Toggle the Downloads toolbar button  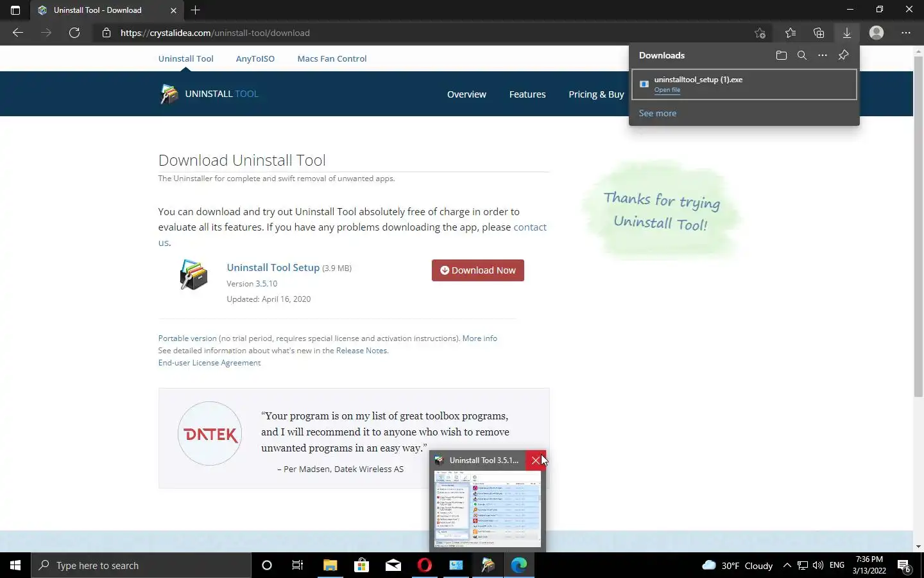click(847, 33)
